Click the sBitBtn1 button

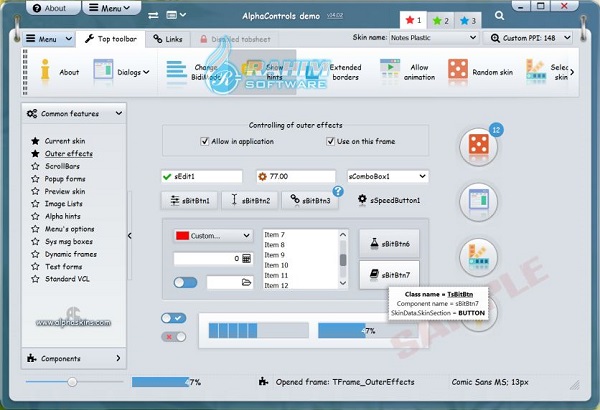coord(189,201)
